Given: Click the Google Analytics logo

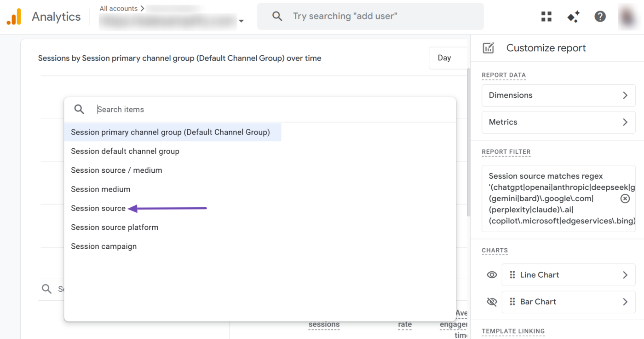Looking at the screenshot, I should click(14, 17).
